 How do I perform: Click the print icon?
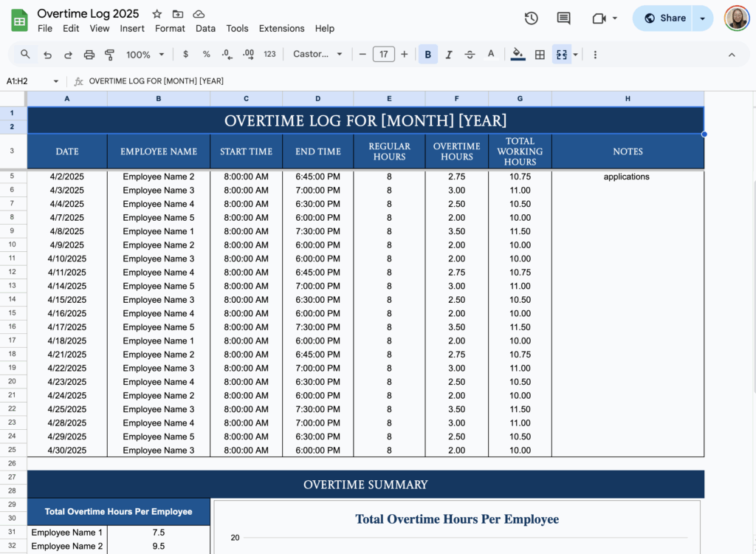(88, 54)
